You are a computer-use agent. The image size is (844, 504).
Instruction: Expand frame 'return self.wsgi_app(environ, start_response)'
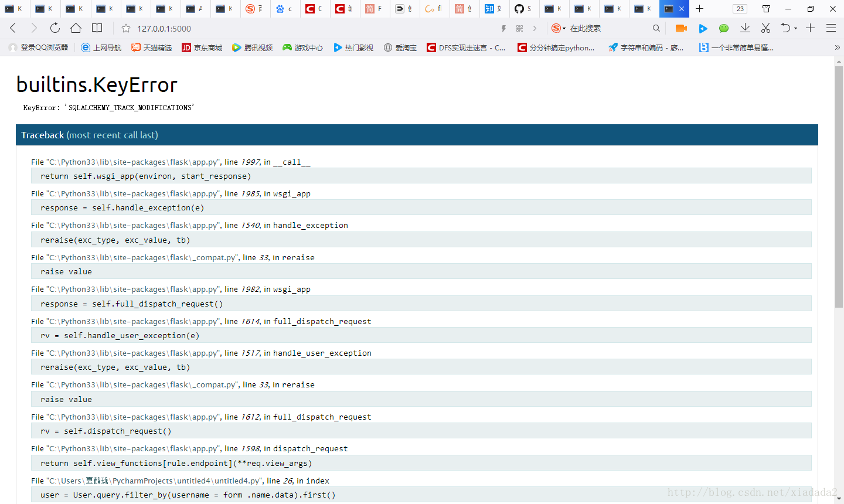[x=421, y=176]
